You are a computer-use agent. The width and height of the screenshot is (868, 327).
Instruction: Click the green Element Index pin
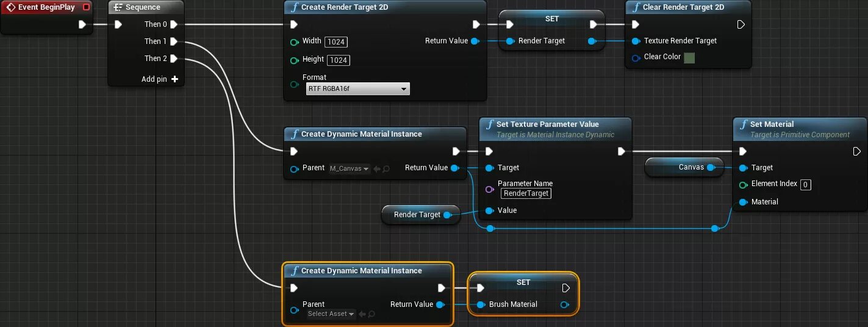[743, 184]
